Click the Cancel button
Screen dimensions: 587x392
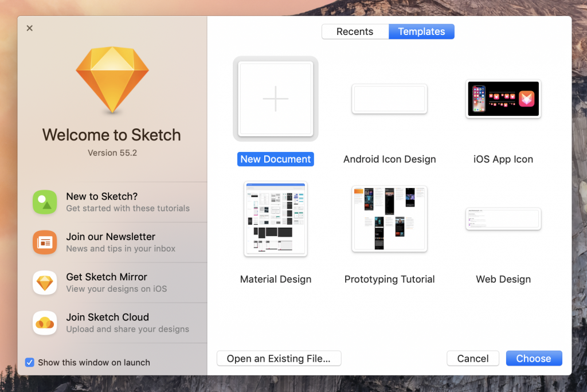(x=472, y=358)
